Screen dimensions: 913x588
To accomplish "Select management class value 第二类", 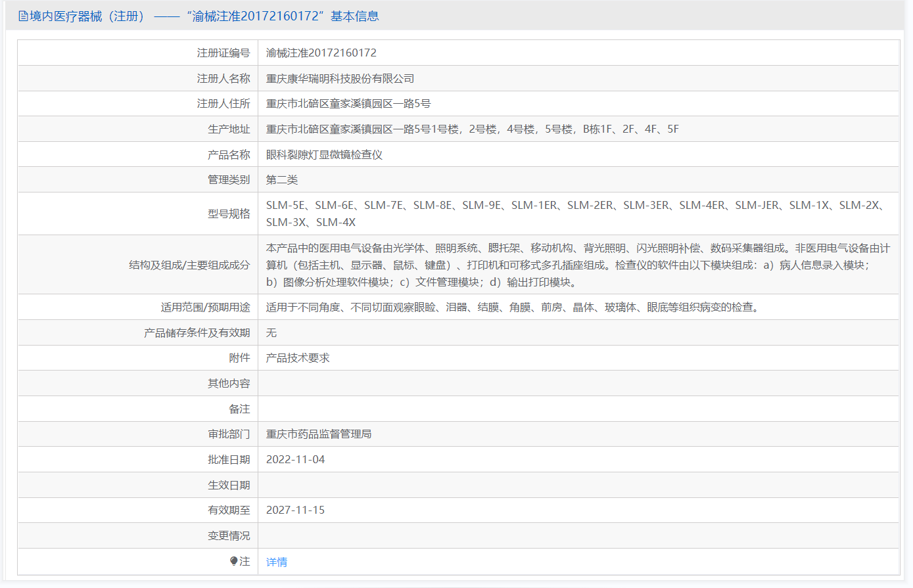I will (x=282, y=180).
